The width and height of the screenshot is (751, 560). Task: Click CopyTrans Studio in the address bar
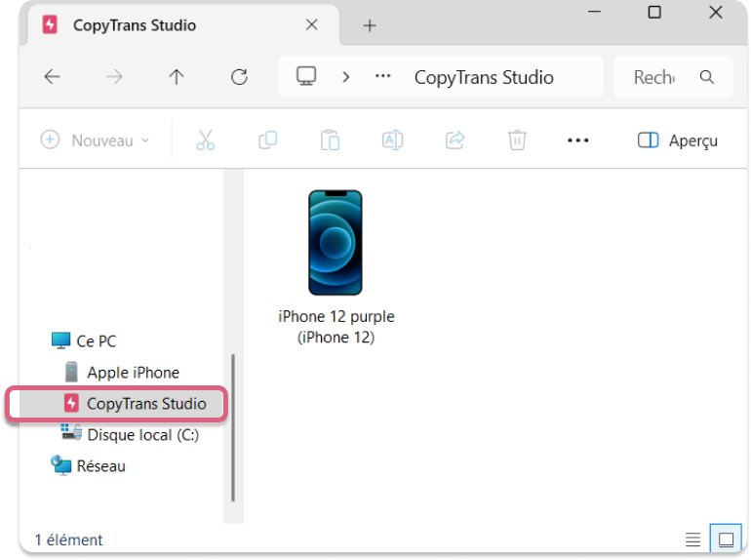coord(484,78)
